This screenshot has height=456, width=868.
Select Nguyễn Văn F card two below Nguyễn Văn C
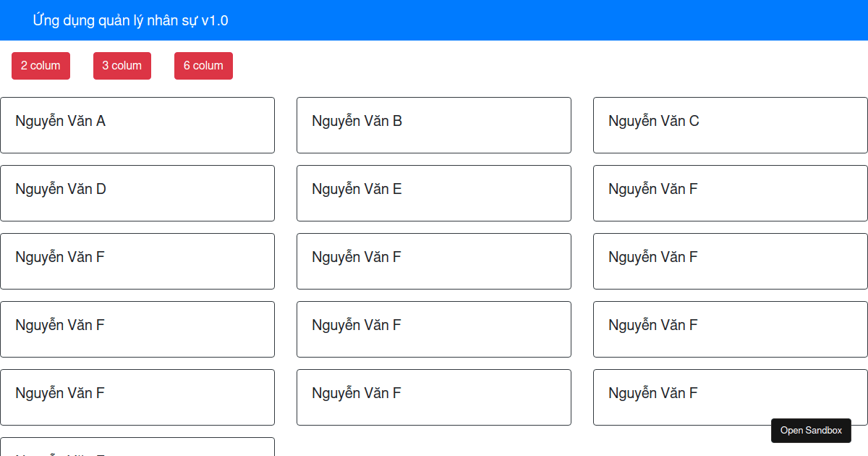pyautogui.click(x=731, y=261)
